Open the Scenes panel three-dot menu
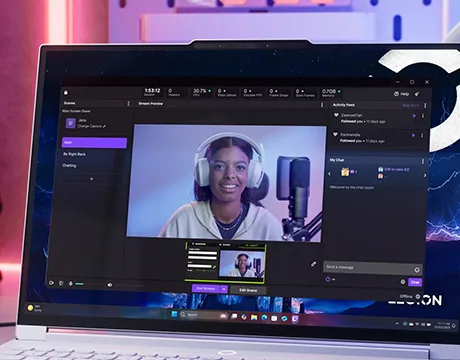 point(128,104)
